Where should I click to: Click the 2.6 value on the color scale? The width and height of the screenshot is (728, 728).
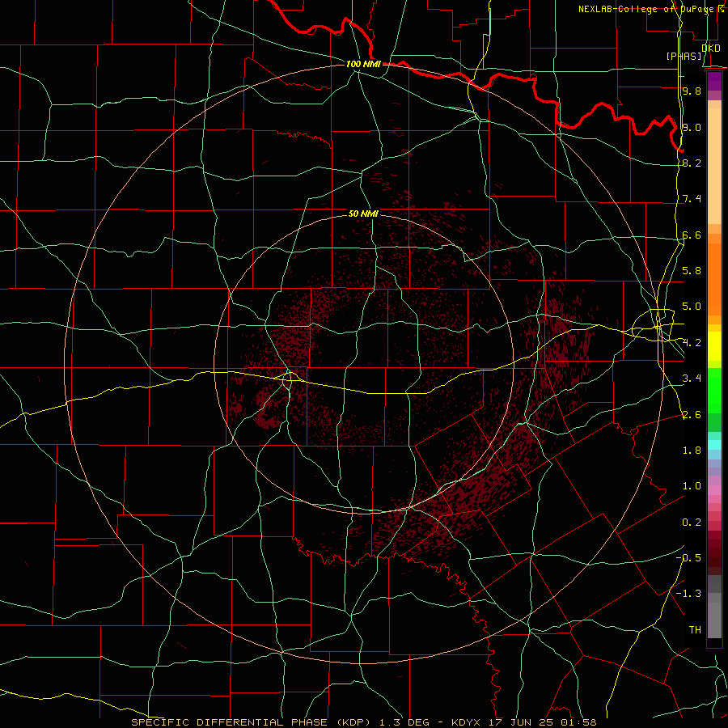692,414
